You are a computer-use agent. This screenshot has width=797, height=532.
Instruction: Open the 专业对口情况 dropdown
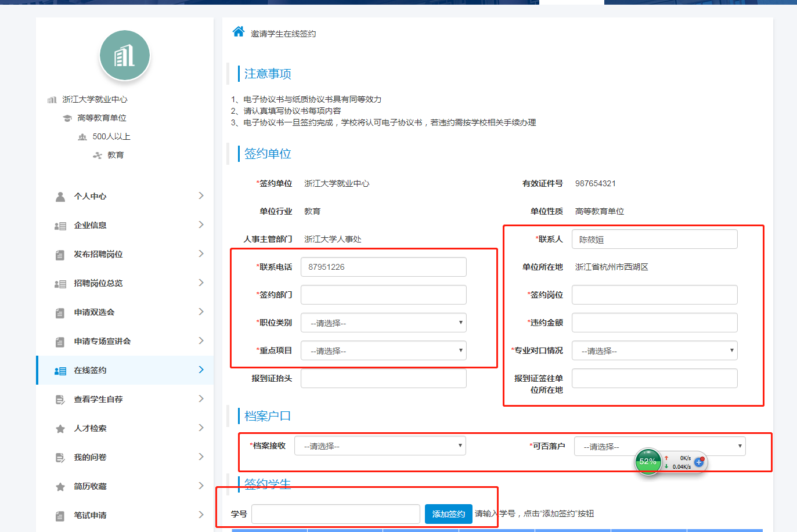pyautogui.click(x=654, y=350)
